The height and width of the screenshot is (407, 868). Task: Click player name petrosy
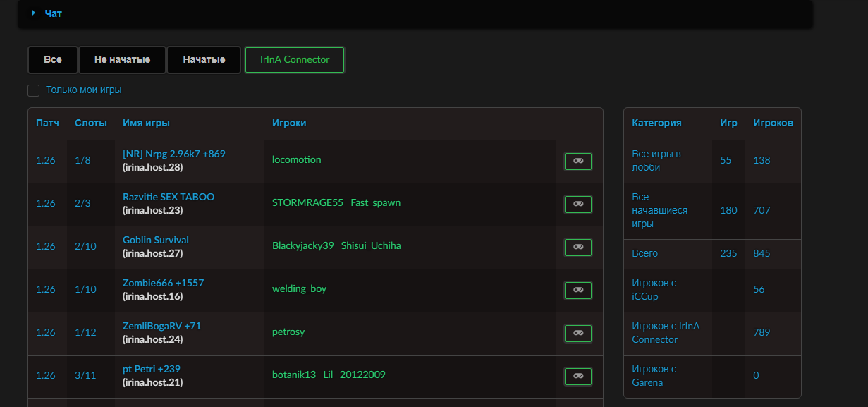[x=288, y=332]
